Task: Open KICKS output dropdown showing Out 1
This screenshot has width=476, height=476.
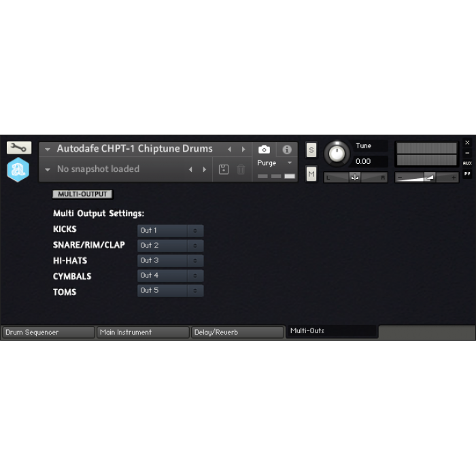Action: 170,231
